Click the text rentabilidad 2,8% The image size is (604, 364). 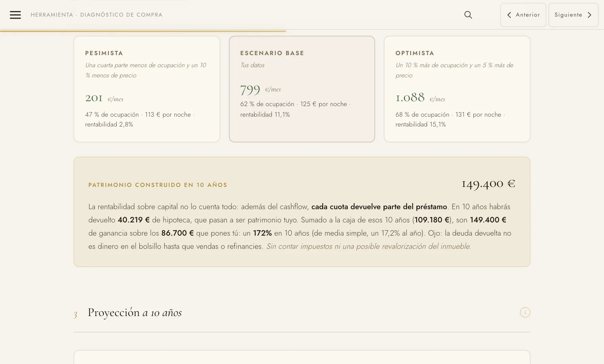(109, 124)
